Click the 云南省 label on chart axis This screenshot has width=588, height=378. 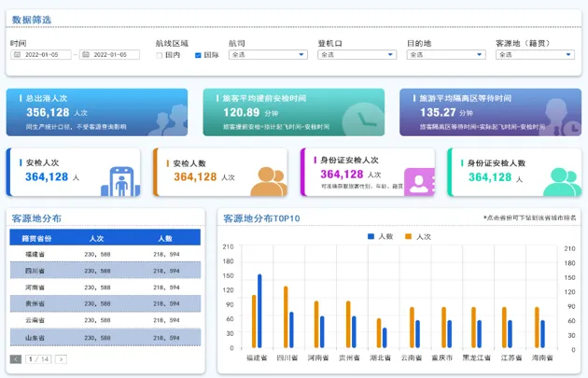[x=412, y=357]
